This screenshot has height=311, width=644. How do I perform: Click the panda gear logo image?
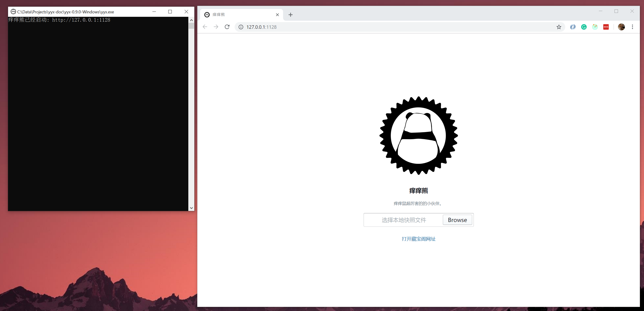point(419,136)
